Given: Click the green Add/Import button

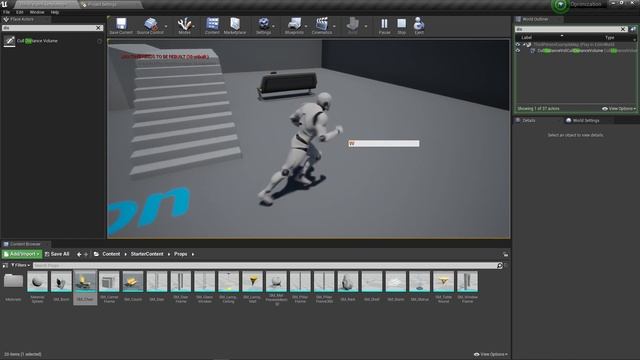Looking at the screenshot, I should pyautogui.click(x=22, y=254).
